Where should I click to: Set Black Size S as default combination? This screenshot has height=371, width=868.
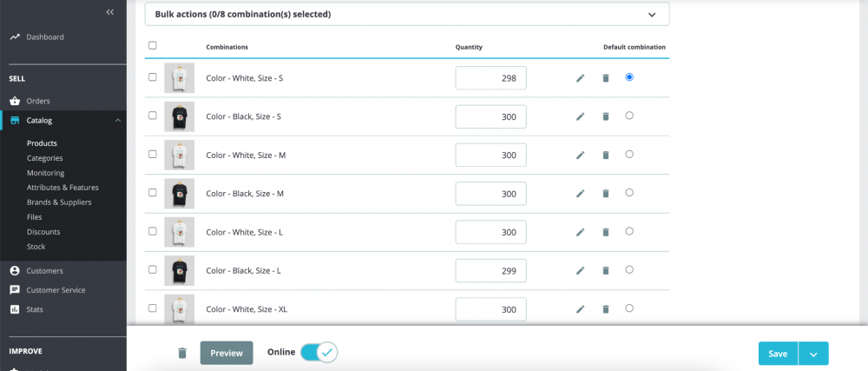pos(628,116)
